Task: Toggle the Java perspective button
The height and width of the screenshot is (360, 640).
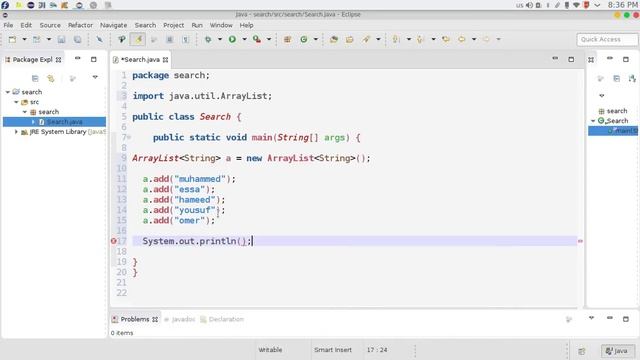Action: tap(617, 351)
